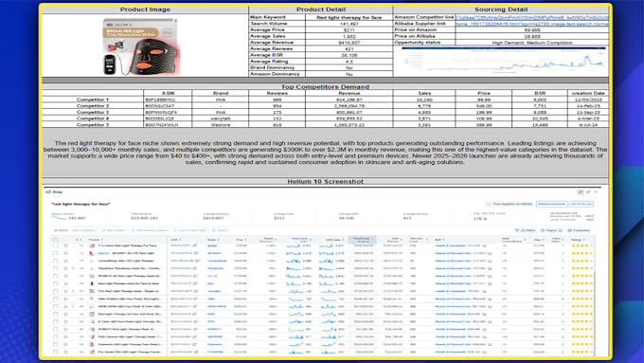This screenshot has height=363, width=644.
Task: Sort by the highlighted Parent Level Revenue header
Action: tap(362, 240)
